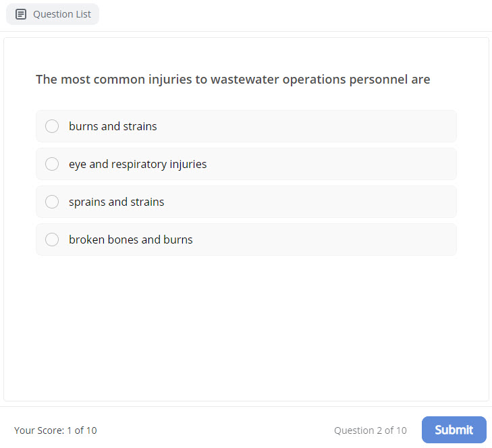Click the 'broken bones and burns' answer text
492x448 pixels.
[130, 240]
